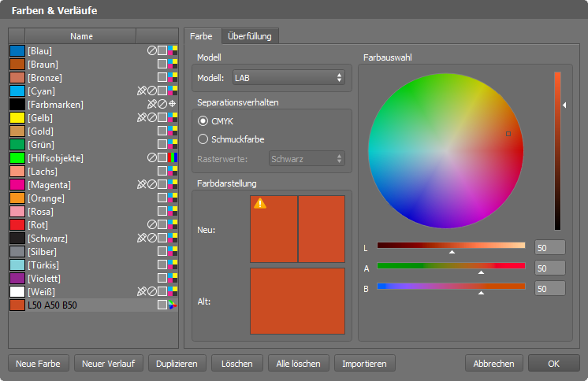This screenshot has width=588, height=381.
Task: Select the [Magenta] color entry
Action: [x=93, y=185]
